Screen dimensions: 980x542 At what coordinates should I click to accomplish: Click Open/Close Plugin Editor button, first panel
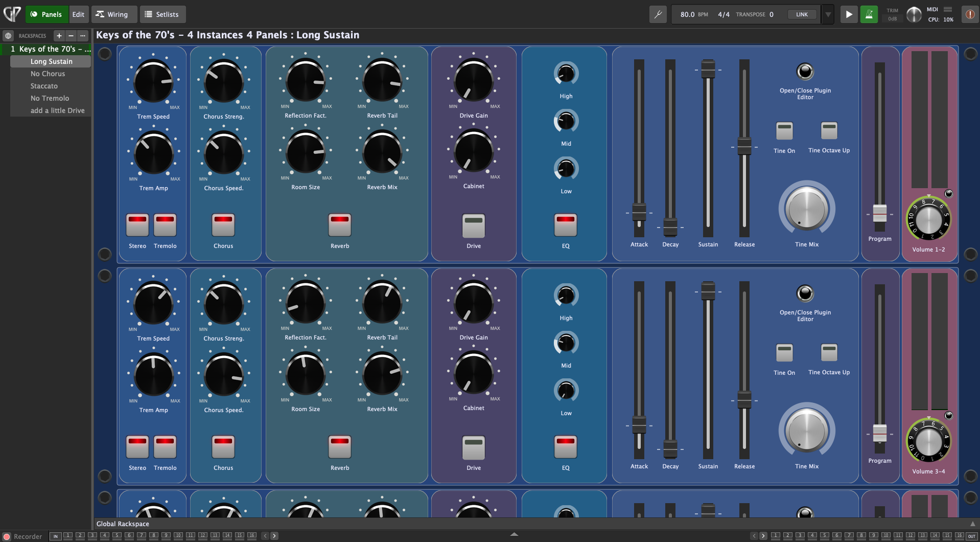(x=805, y=71)
